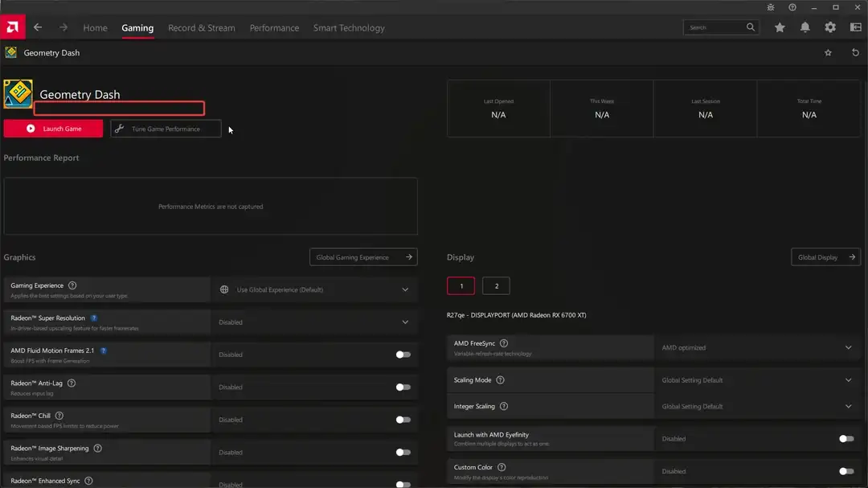Click the AMD logo icon
This screenshot has width=868, height=488.
12,27
